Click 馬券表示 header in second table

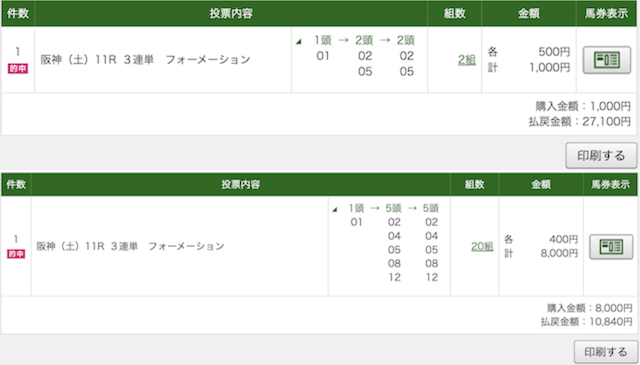pos(611,185)
